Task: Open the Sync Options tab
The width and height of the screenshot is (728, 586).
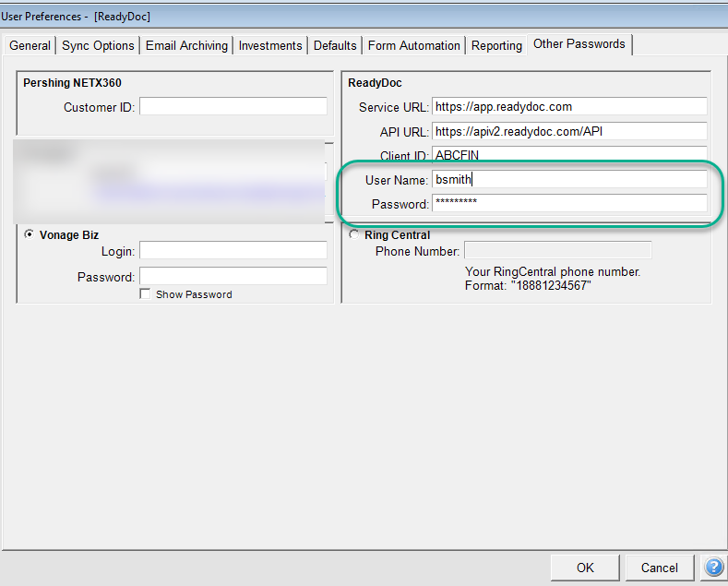Action: point(98,45)
